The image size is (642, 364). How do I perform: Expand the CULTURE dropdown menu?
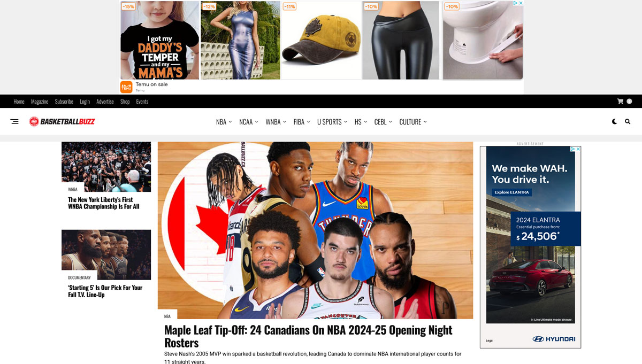[413, 122]
